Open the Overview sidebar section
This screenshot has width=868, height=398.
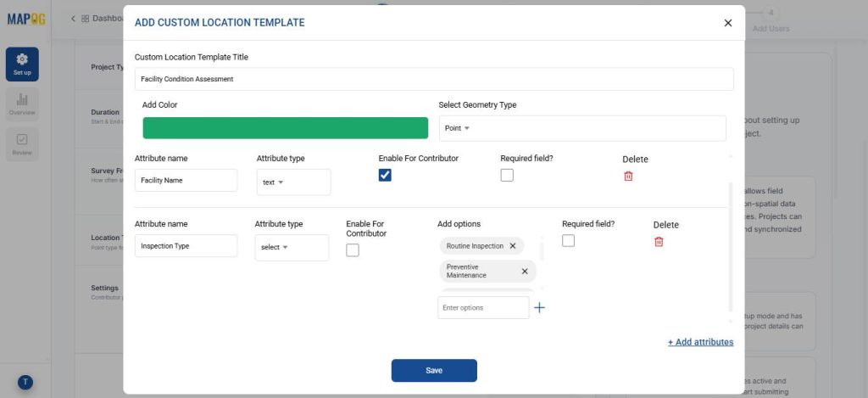click(22, 104)
